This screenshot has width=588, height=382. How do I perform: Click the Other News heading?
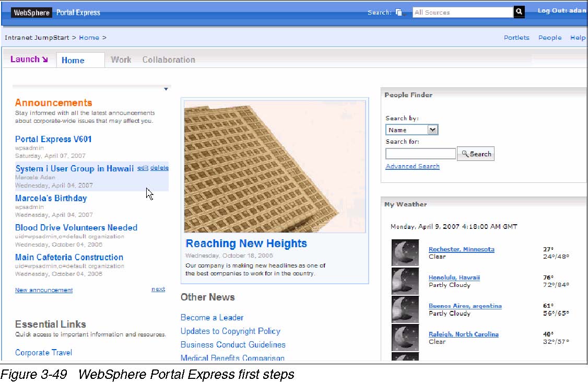pyautogui.click(x=207, y=297)
